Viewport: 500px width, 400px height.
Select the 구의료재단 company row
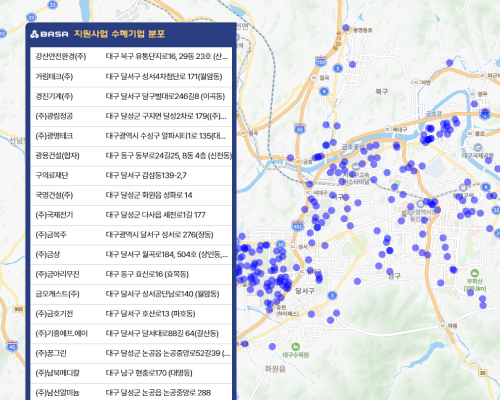[x=131, y=175]
